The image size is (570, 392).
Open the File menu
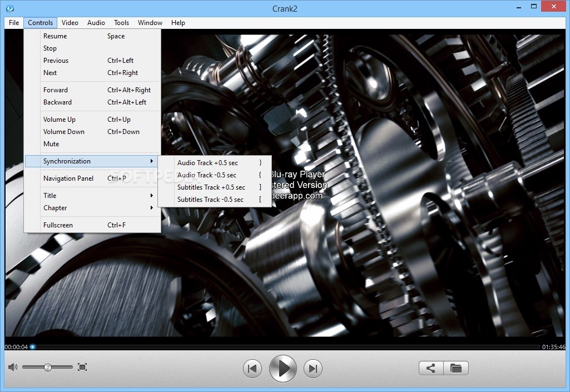pyautogui.click(x=14, y=23)
